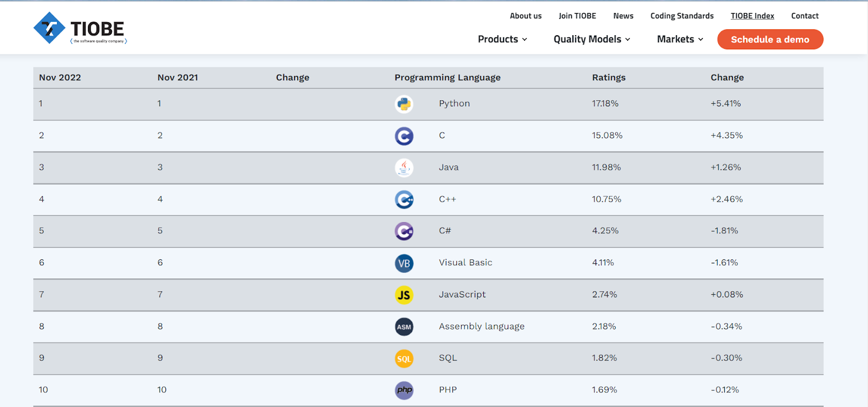Click the Ratings column header
868x407 pixels.
(x=609, y=78)
